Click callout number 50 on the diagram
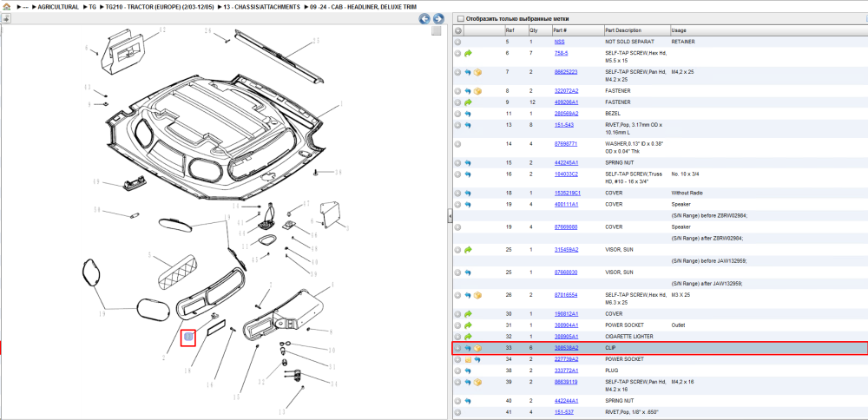 click(x=95, y=210)
